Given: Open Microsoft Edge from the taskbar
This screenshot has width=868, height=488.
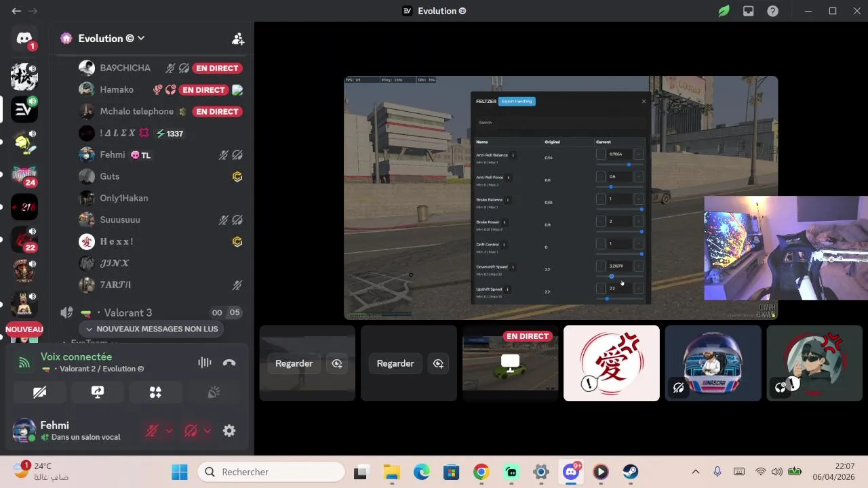Looking at the screenshot, I should coord(421,472).
